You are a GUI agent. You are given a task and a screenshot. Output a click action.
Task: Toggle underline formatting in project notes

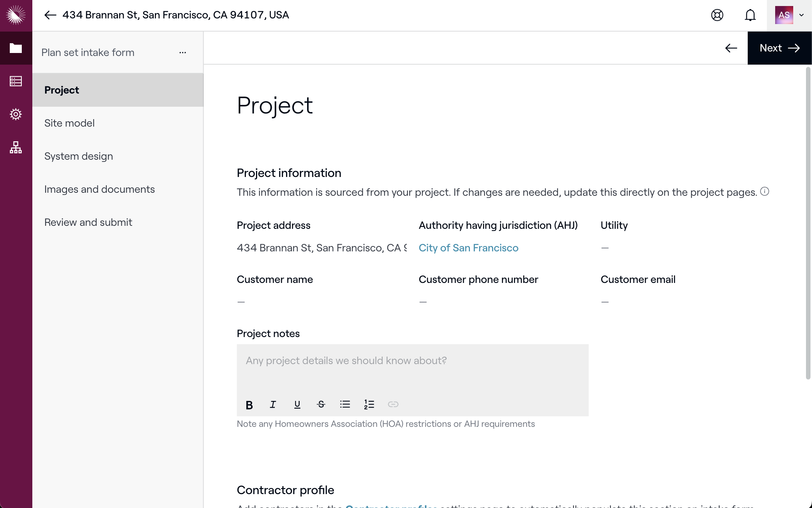(297, 405)
